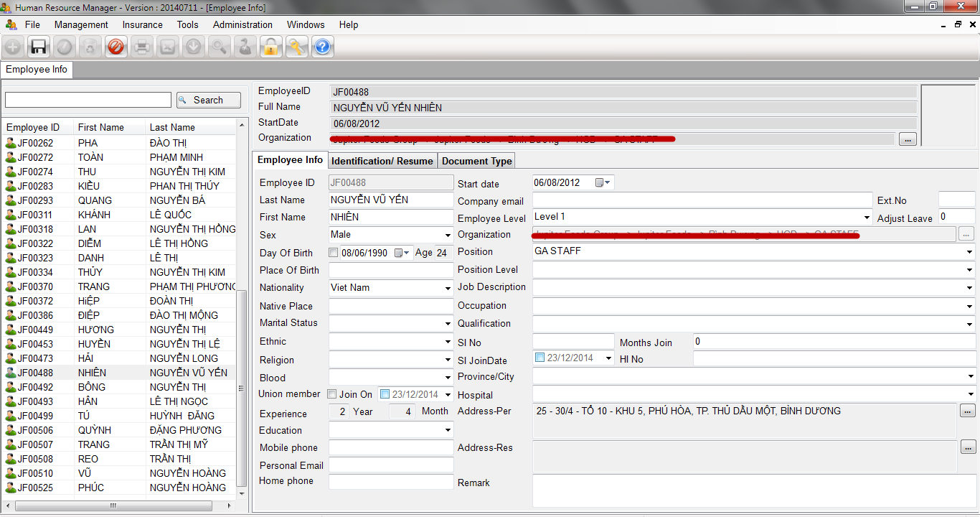The height and width of the screenshot is (517, 980).
Task: Check the SI JoinDate checkbox
Action: [540, 358]
